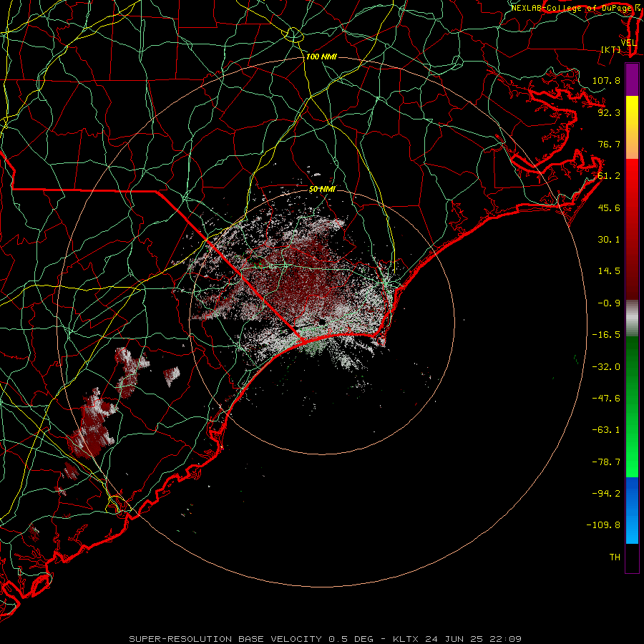Screen dimensions: 644x644
Task: Click the -47.6 value on velocity scale
Action: [x=606, y=399]
